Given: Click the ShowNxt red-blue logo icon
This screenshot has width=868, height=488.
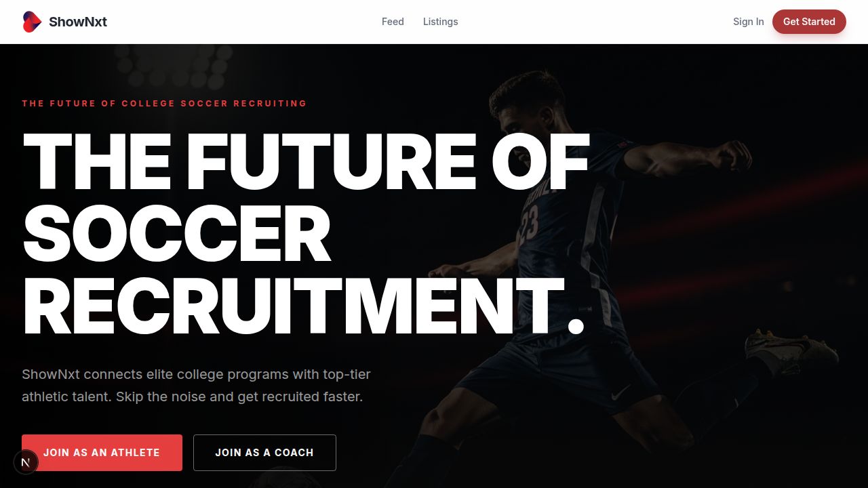Looking at the screenshot, I should (32, 22).
